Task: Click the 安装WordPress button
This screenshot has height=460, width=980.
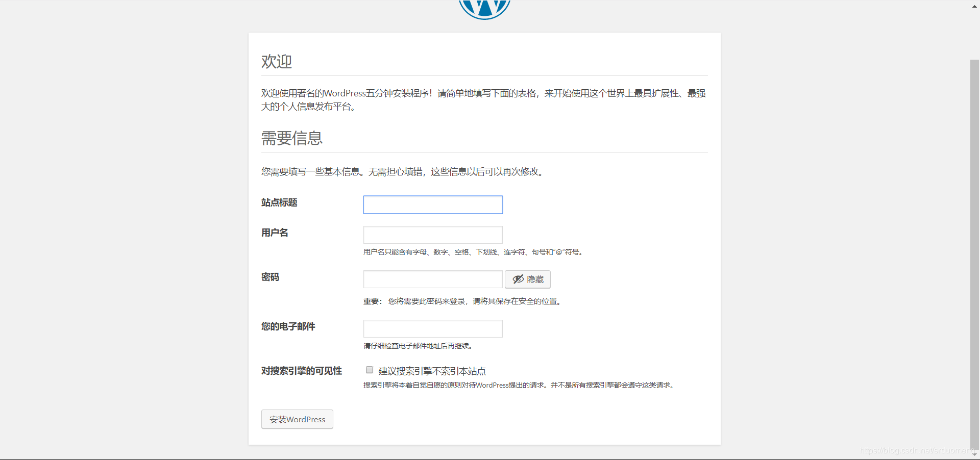Action: pos(297,419)
